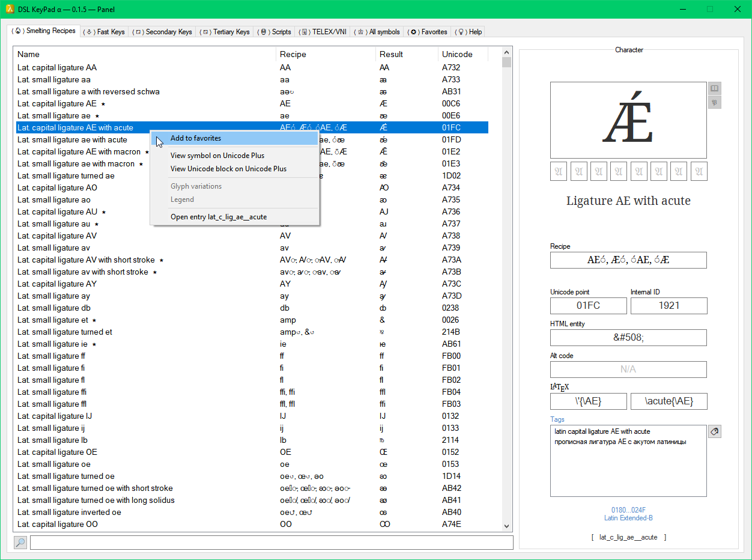Screen dimensions: 752x560
Task: Click the list scrollbar down arrow
Action: pyautogui.click(x=506, y=526)
